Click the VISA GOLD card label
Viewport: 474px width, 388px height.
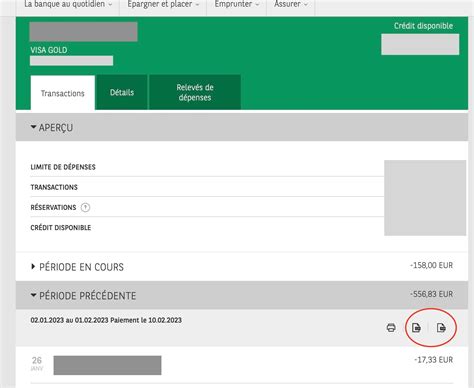pyautogui.click(x=49, y=50)
